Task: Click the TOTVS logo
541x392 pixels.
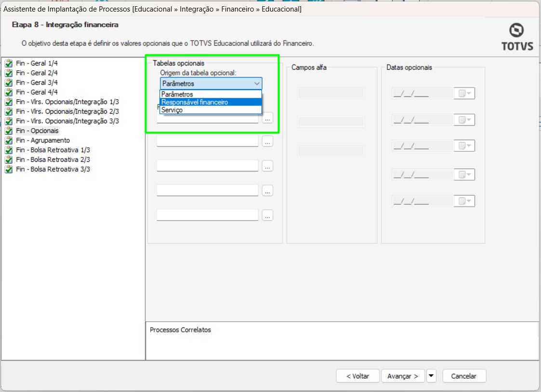Action: pos(517,37)
